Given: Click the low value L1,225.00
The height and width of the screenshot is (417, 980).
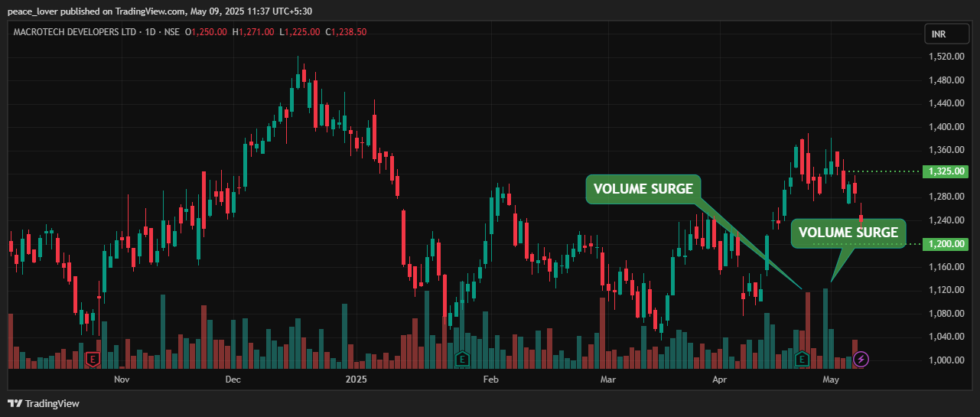Looking at the screenshot, I should tap(300, 32).
